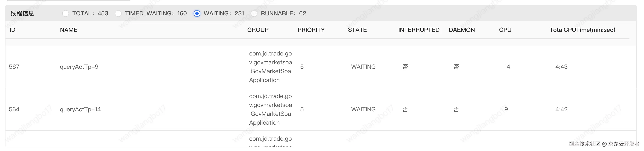Select the TIMED_WAITING: 160 radio option
This screenshot has width=644, height=151.
pos(118,13)
